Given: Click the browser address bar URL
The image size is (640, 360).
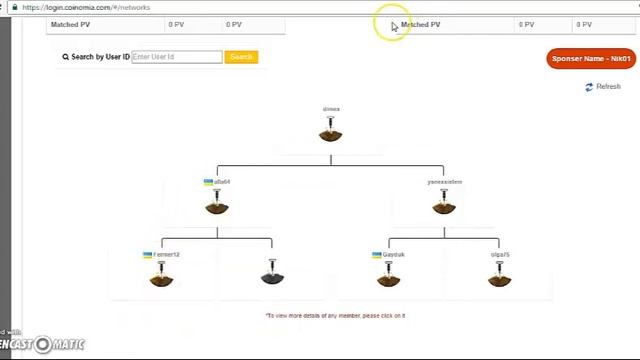Looking at the screenshot, I should pos(86,7).
